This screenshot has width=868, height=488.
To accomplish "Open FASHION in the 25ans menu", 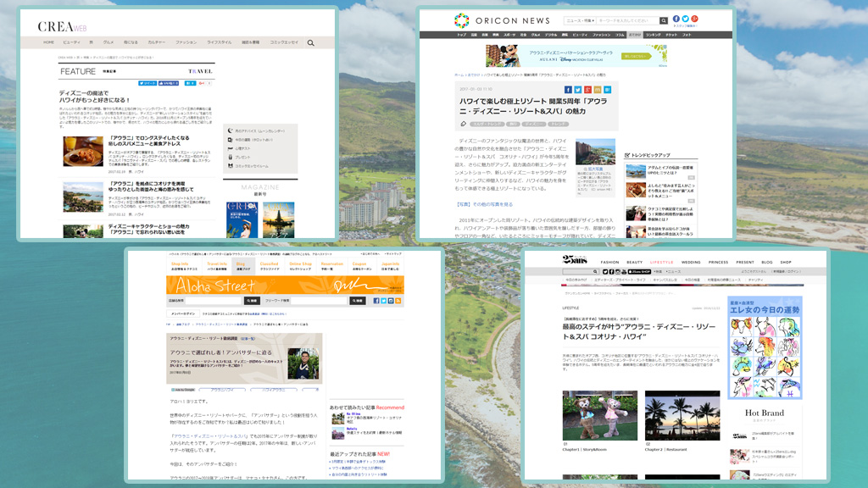I will [x=610, y=263].
